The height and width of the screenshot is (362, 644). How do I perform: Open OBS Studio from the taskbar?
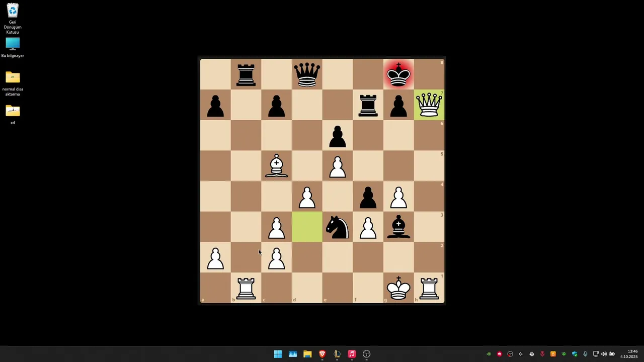[366, 354]
